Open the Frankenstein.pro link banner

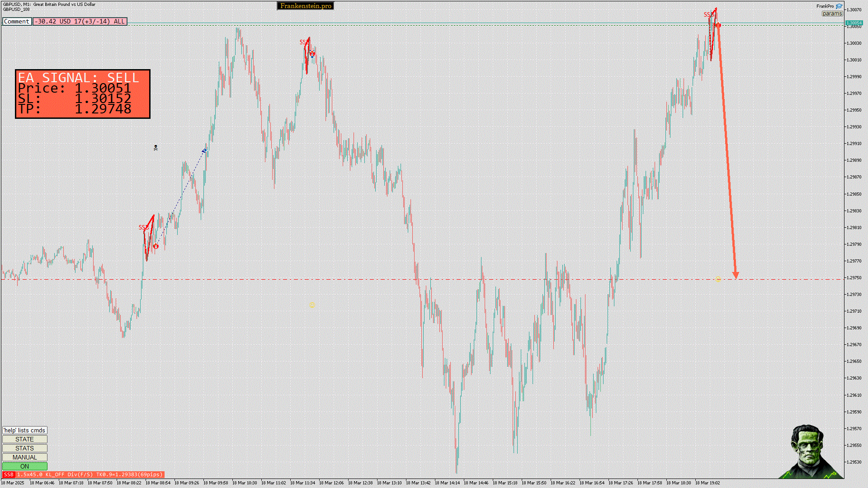[306, 6]
